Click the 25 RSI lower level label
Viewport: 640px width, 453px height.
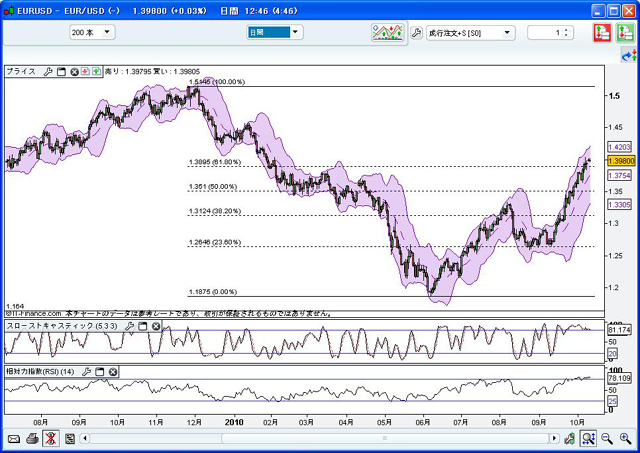(612, 402)
